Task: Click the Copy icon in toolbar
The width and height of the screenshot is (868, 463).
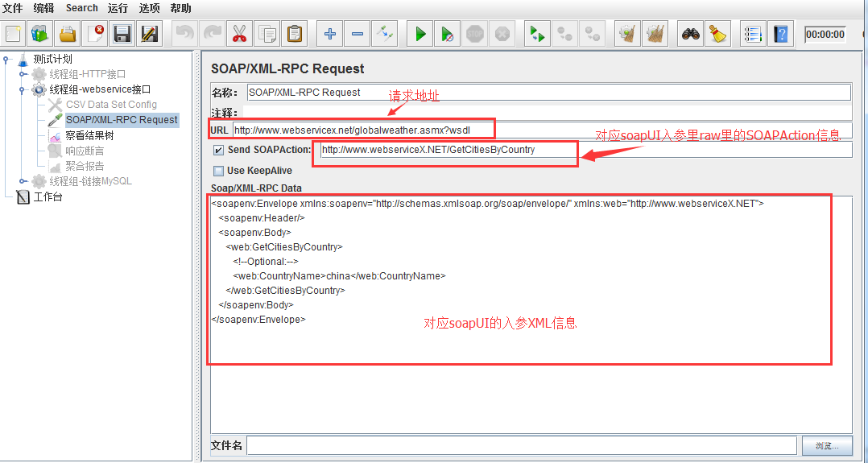Action: click(267, 35)
